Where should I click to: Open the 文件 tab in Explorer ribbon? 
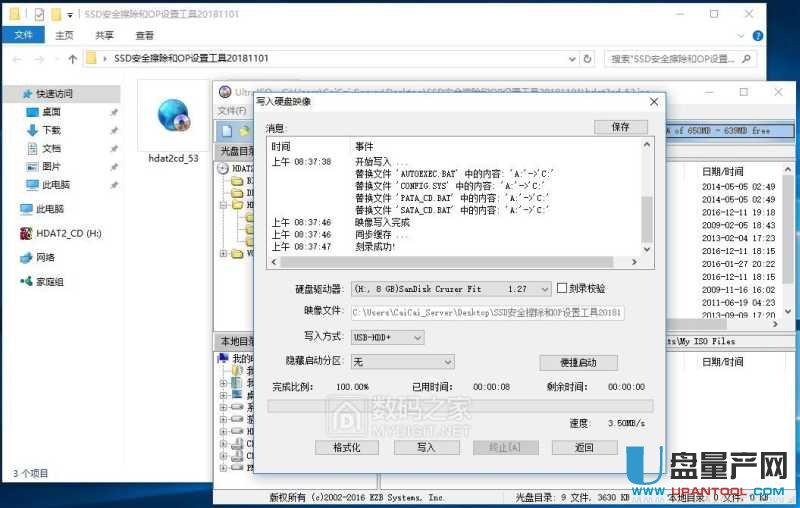[x=22, y=35]
